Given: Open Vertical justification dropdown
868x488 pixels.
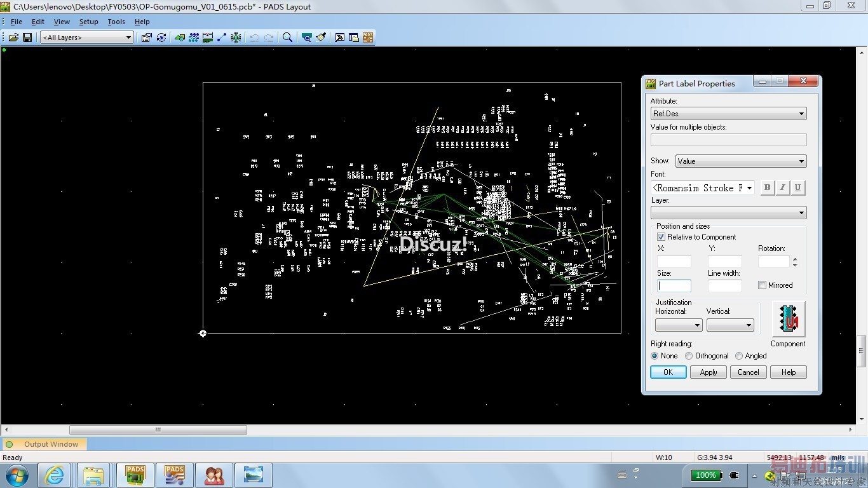Looking at the screenshot, I should (x=730, y=325).
